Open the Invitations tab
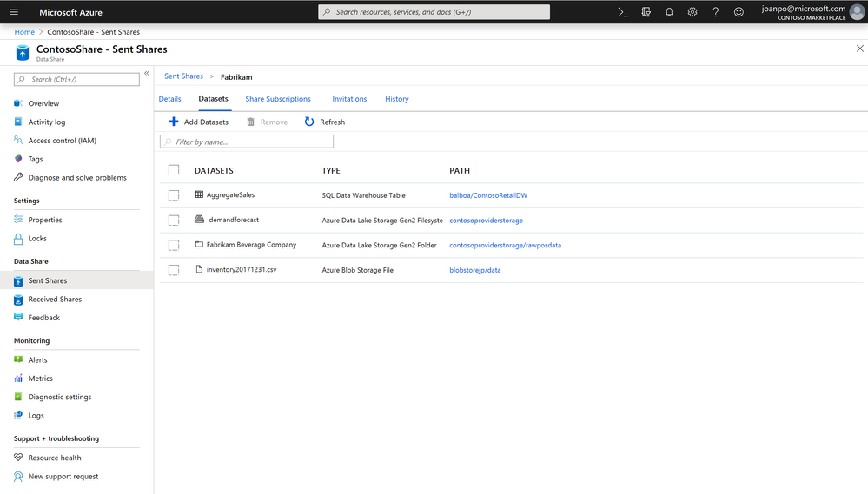The height and width of the screenshot is (494, 868). [x=349, y=99]
